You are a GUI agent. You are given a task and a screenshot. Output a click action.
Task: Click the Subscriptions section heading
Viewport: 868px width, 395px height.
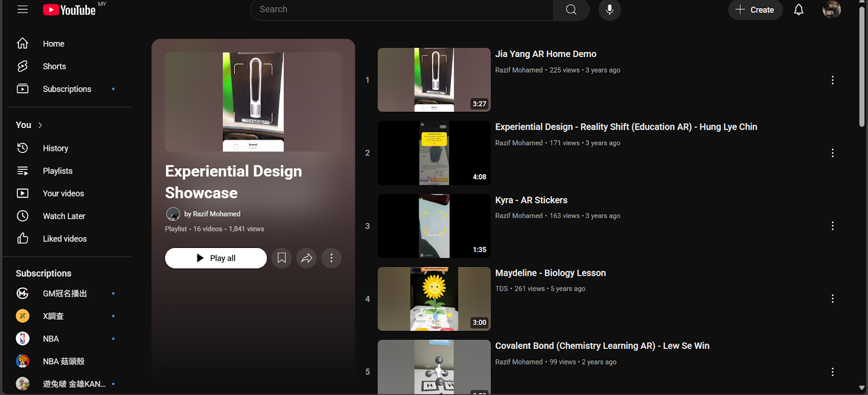[43, 273]
